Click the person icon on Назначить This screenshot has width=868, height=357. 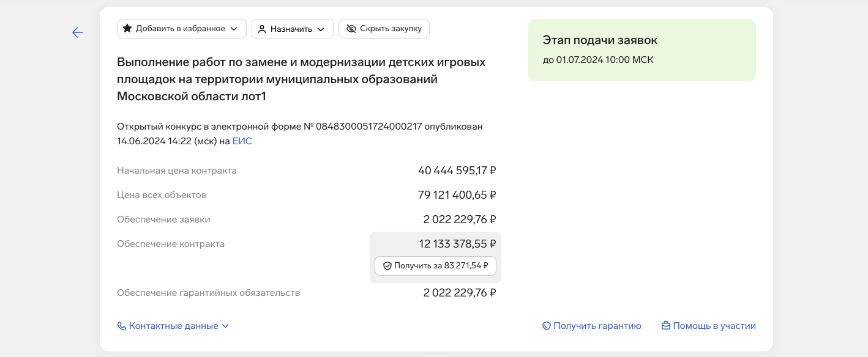[x=262, y=29]
